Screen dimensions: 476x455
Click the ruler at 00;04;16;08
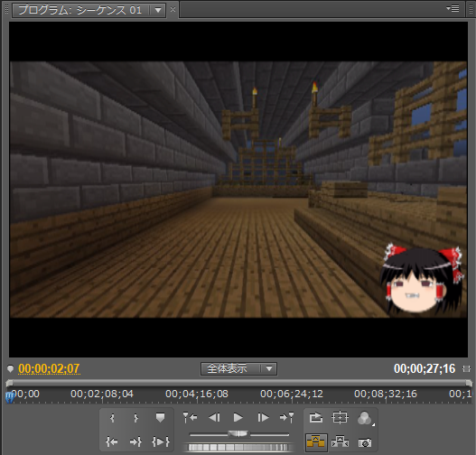197,394
